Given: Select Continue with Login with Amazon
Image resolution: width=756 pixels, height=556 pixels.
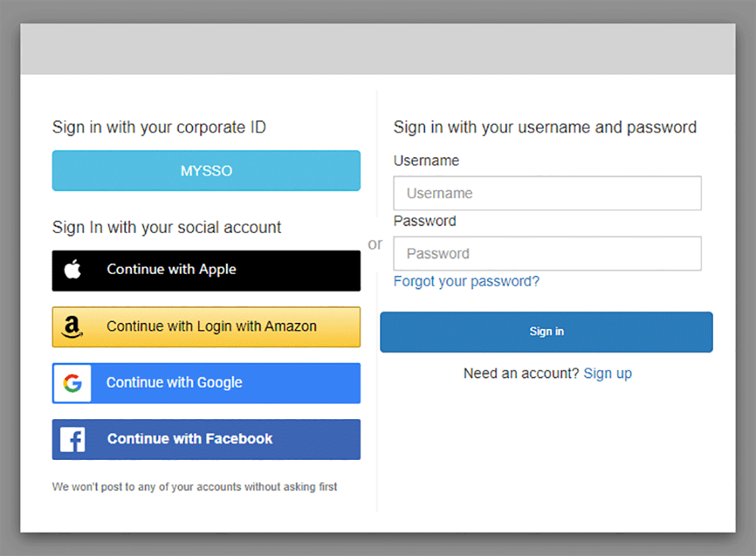Looking at the screenshot, I should pos(206,326).
